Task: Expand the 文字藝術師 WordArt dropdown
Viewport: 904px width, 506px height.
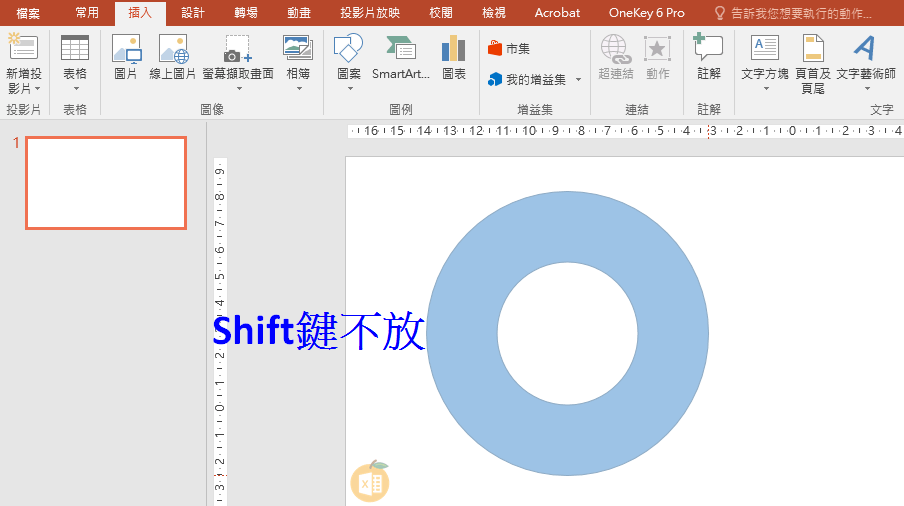Action: tap(866, 88)
